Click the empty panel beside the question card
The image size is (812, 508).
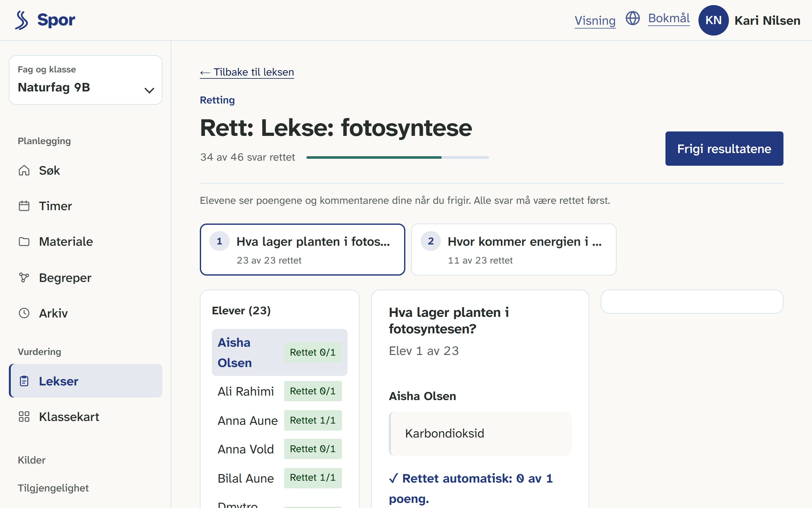click(692, 302)
